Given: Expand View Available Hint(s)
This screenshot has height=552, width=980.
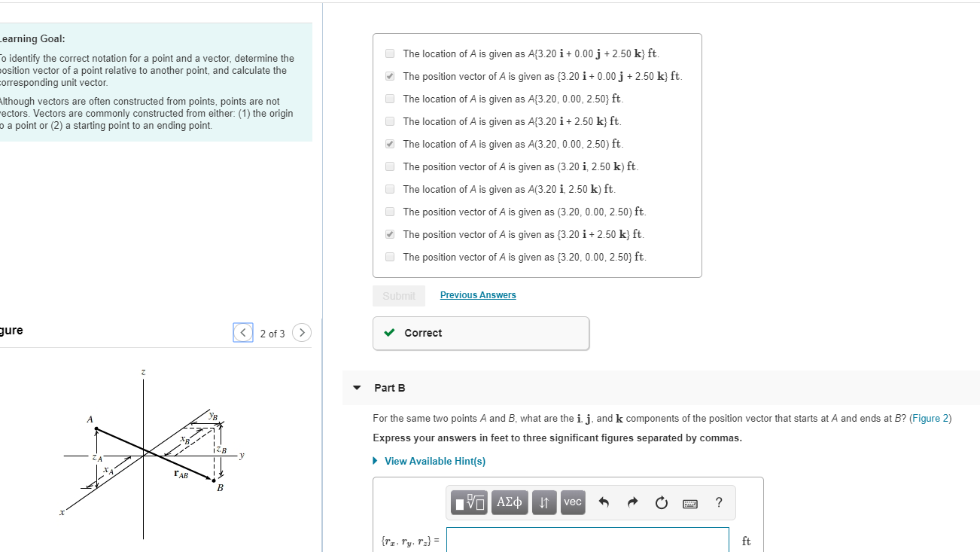Looking at the screenshot, I should pyautogui.click(x=429, y=461).
